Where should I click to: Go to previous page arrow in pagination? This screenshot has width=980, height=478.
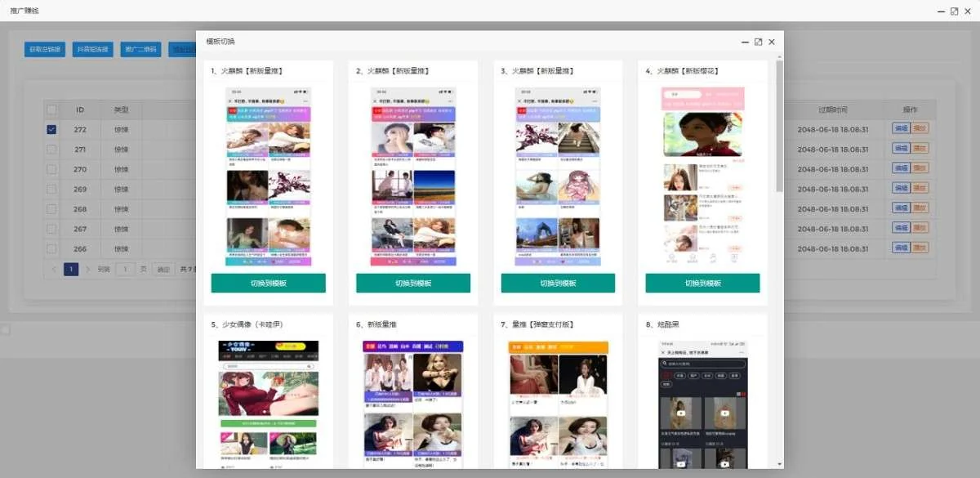click(54, 269)
